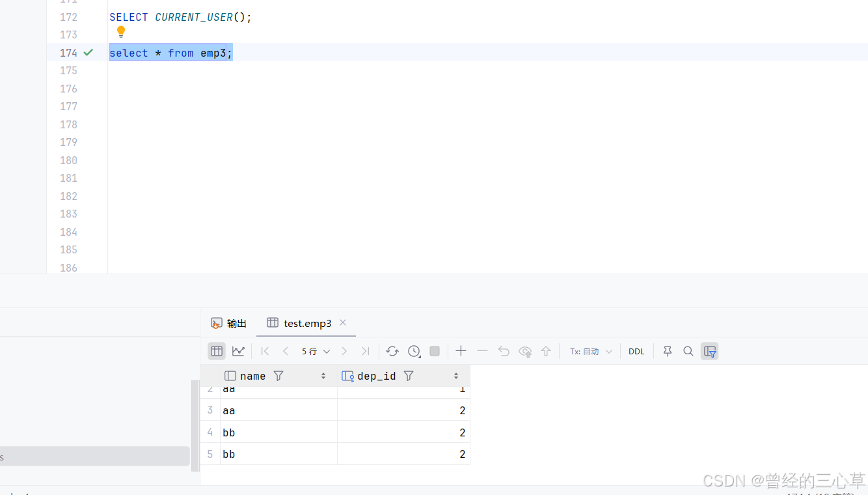Select entire row 5 via row number
The image size is (868, 495).
point(210,454)
